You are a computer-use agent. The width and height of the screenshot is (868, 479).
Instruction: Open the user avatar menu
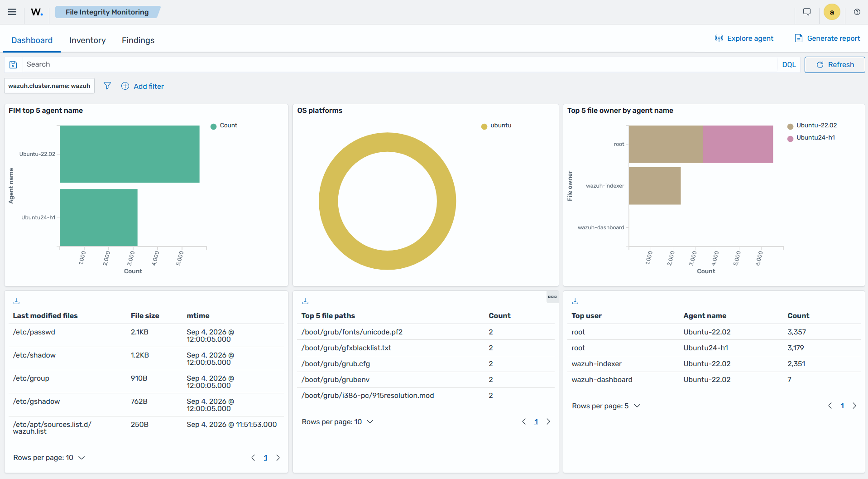[832, 12]
